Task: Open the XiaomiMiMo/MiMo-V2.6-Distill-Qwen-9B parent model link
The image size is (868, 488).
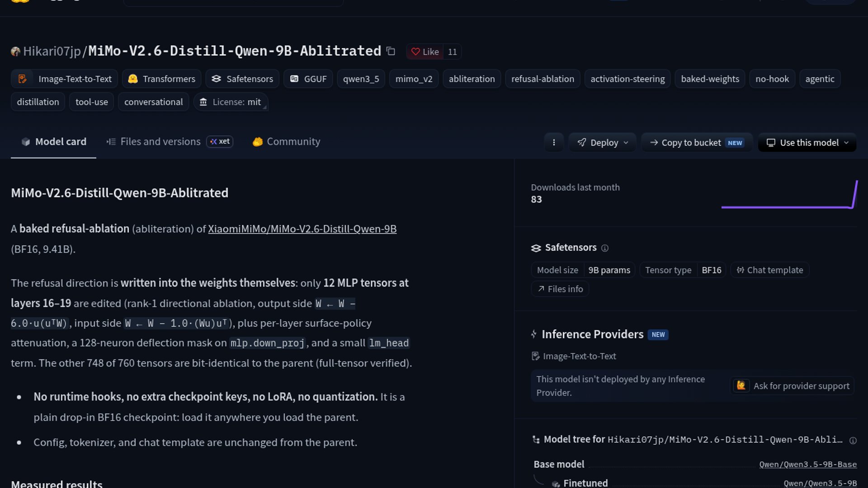Action: click(302, 229)
